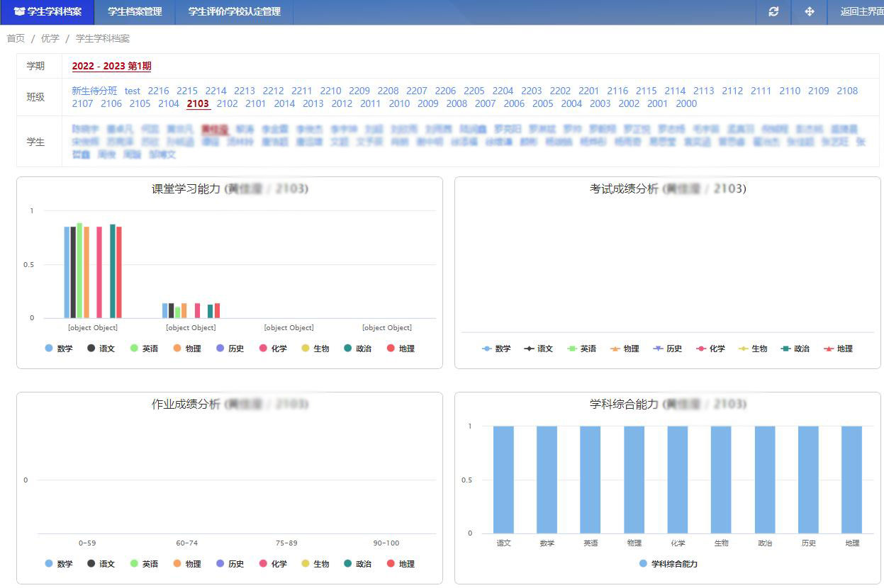884x588 pixels.
Task: Select class 新生待分班
Action: coord(94,91)
